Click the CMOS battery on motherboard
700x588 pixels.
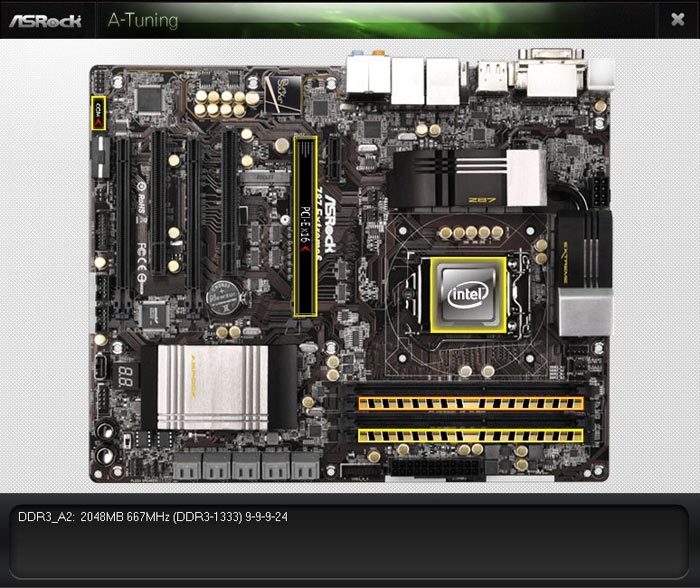point(225,298)
